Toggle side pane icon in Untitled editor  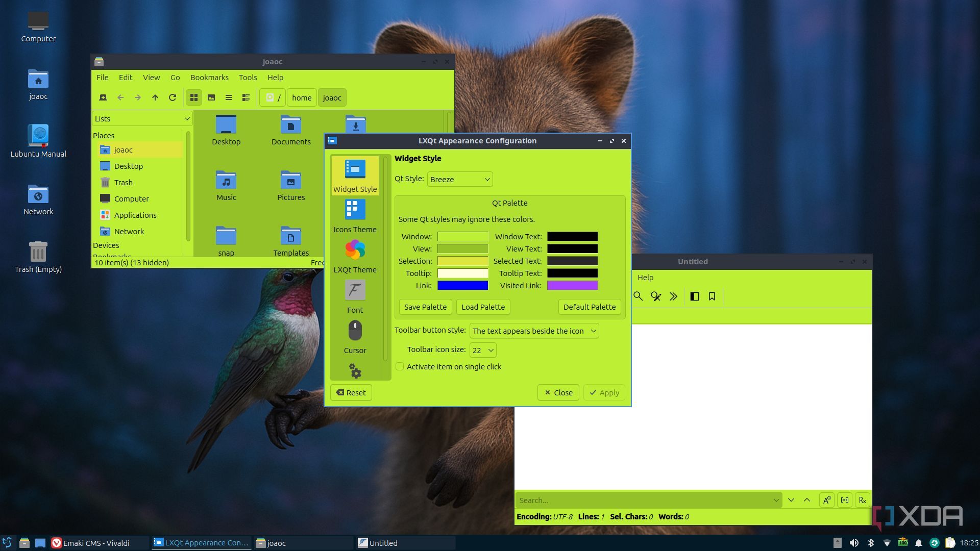pyautogui.click(x=695, y=296)
